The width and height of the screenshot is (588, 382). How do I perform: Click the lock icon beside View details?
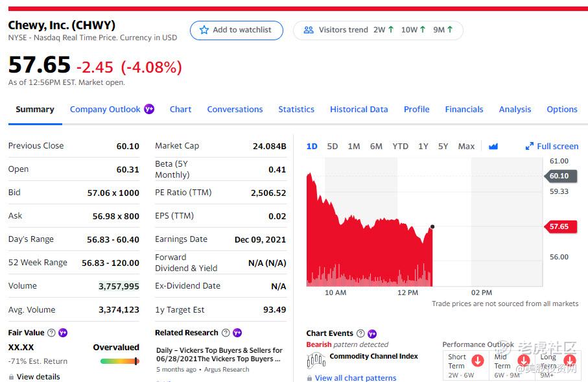click(11, 377)
